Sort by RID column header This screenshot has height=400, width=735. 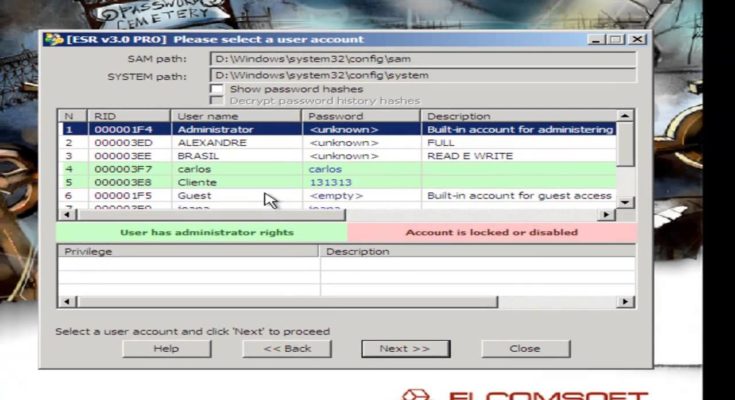[129, 116]
